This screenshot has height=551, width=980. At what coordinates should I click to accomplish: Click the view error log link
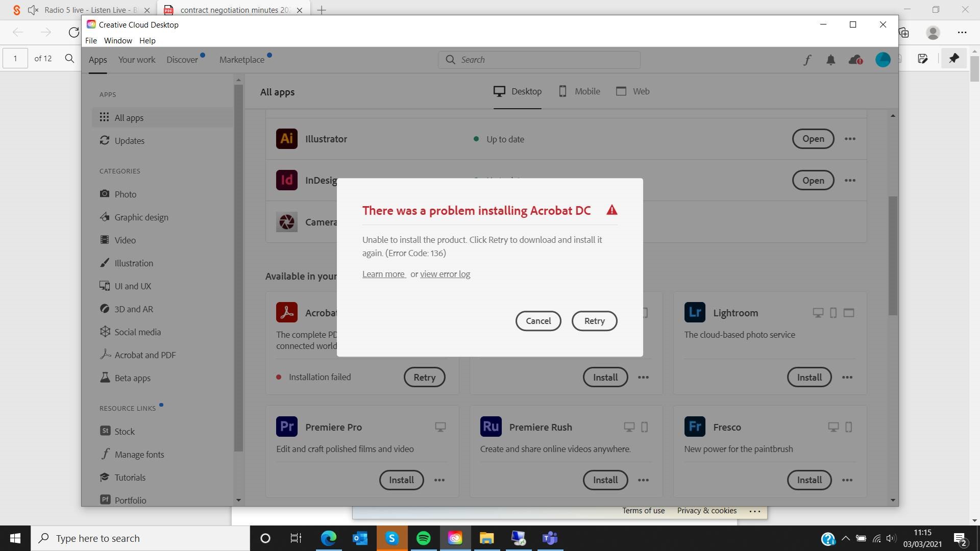[444, 274]
